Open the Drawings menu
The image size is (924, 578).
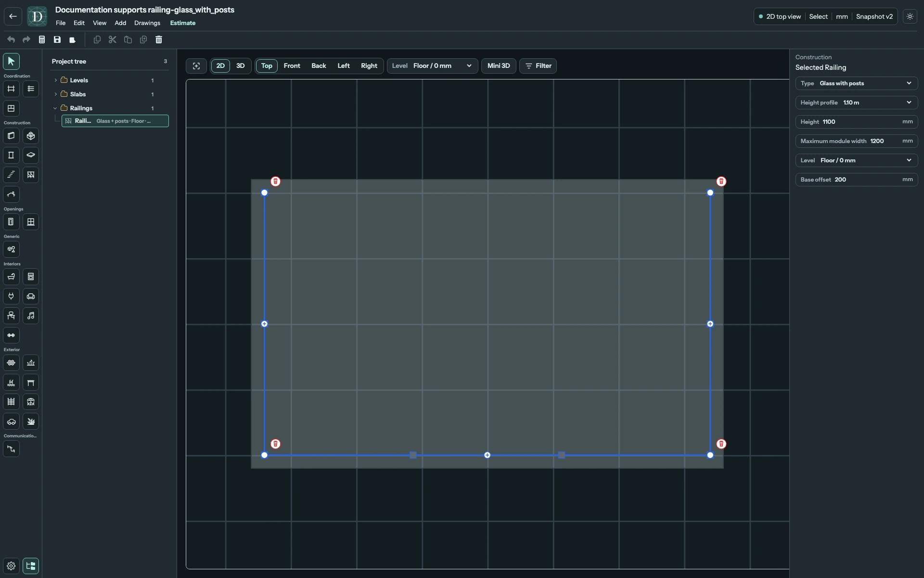coord(147,23)
